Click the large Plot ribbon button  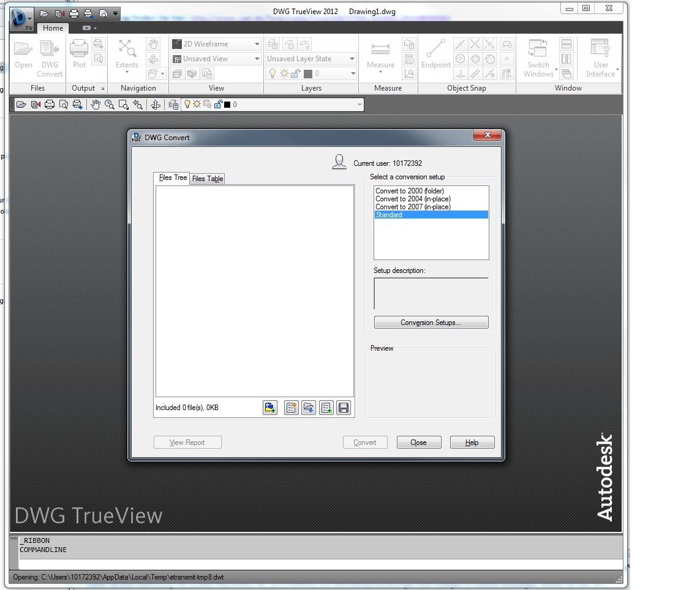[x=79, y=54]
